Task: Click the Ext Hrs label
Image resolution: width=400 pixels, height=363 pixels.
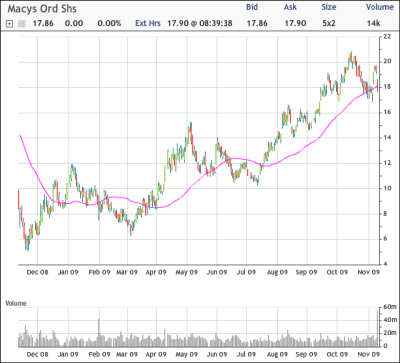Action: (148, 23)
